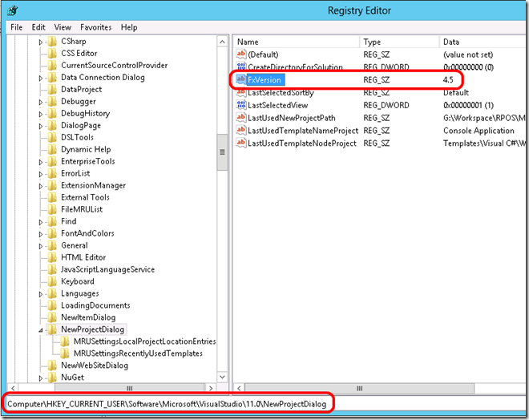Open the Edit menu
The width and height of the screenshot is (529, 420).
click(x=38, y=27)
